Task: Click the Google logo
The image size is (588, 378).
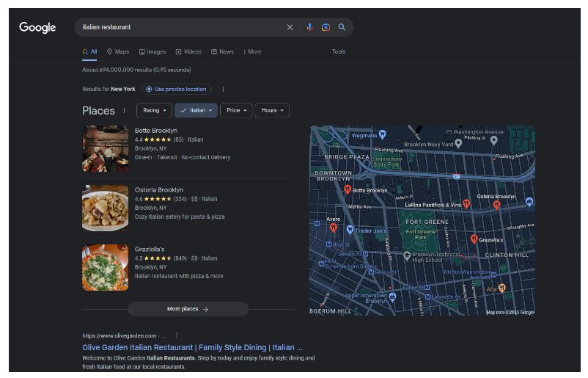Action: (x=37, y=27)
